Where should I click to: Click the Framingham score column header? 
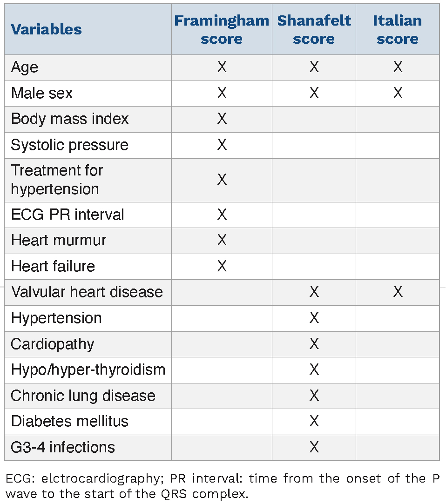click(x=222, y=29)
